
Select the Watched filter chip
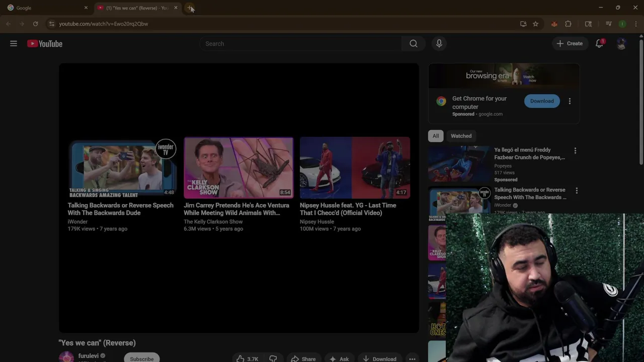click(461, 136)
